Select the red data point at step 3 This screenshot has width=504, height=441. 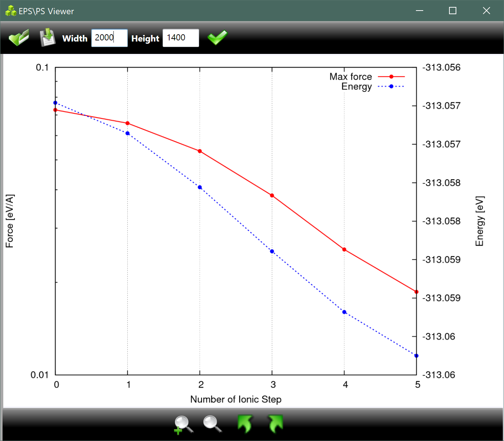(x=272, y=196)
